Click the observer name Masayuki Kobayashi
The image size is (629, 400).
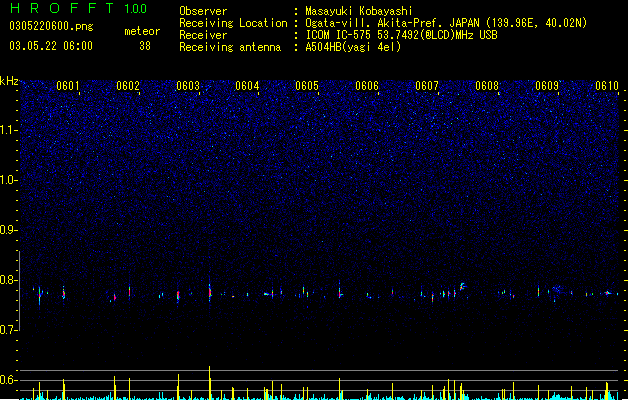click(x=359, y=11)
